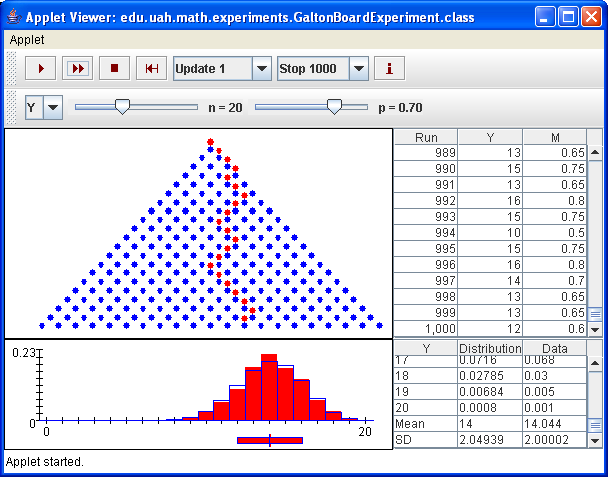Select run 997 in the table
The height and width of the screenshot is (477, 608).
(491, 280)
